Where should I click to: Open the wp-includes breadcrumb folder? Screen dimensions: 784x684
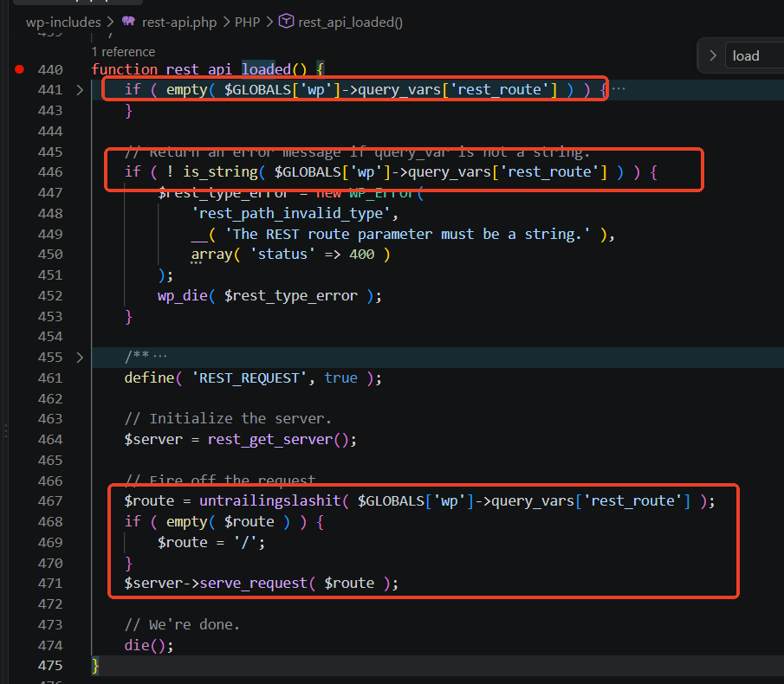[63, 23]
